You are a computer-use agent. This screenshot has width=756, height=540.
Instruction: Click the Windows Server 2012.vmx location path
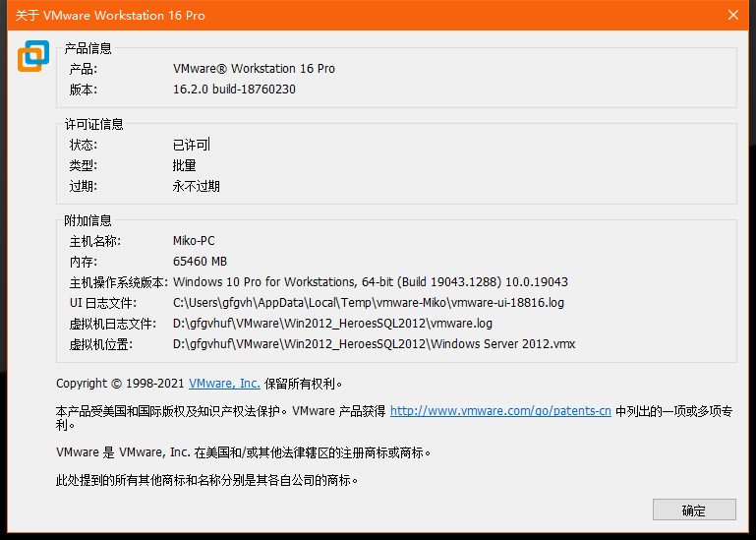tap(374, 344)
